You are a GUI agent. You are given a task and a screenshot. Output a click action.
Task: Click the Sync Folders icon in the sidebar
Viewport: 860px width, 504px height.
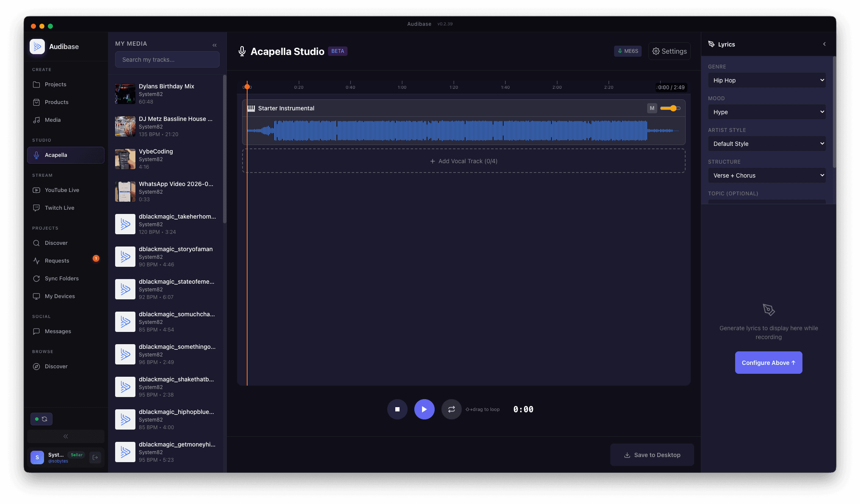(37, 278)
